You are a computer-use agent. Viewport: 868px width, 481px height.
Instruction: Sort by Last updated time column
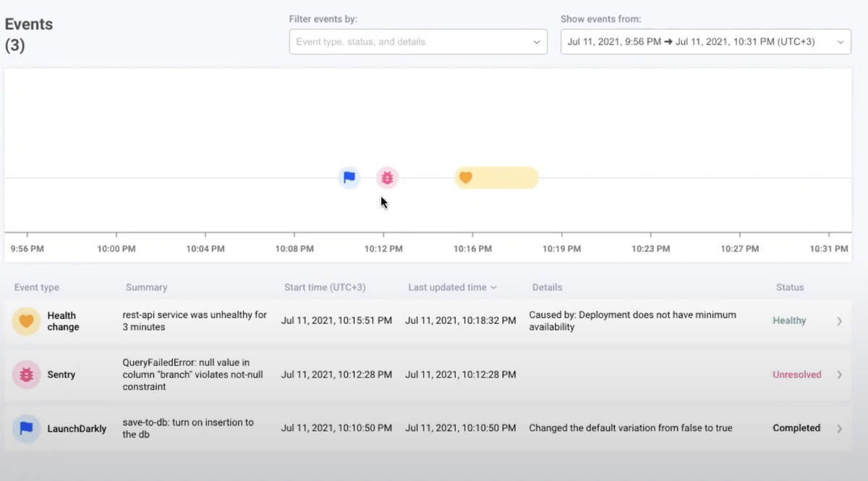pos(452,287)
